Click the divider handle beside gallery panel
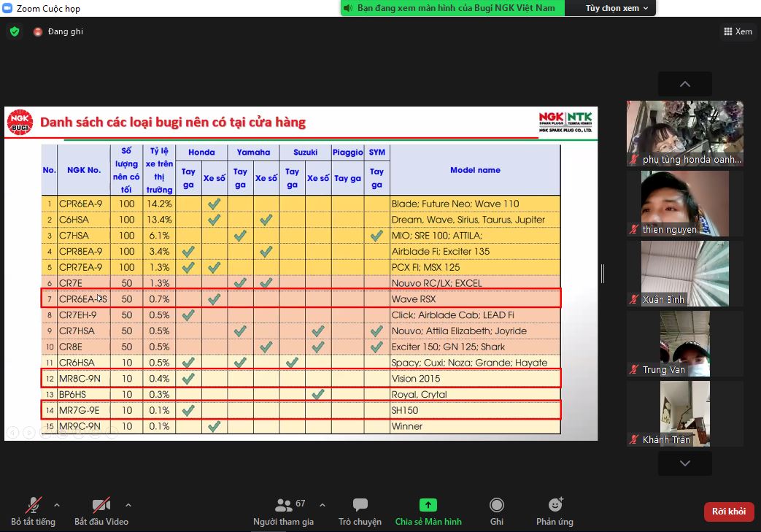The image size is (761, 532). [603, 274]
